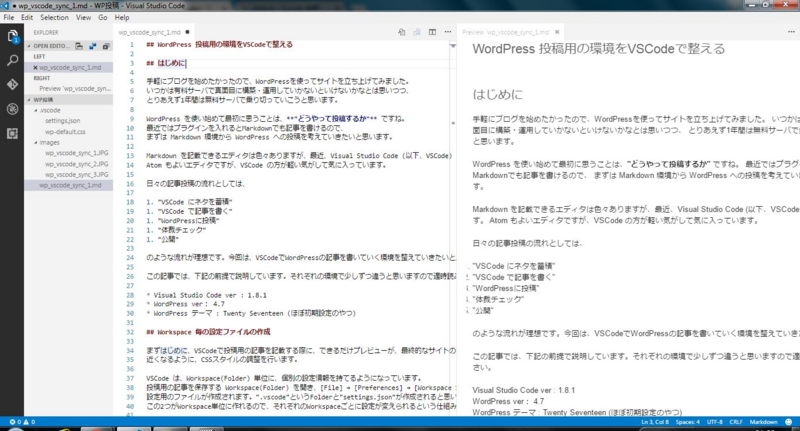Click line number 32 in the editor gutter
The width and height of the screenshot is (800, 431).
click(x=130, y=332)
